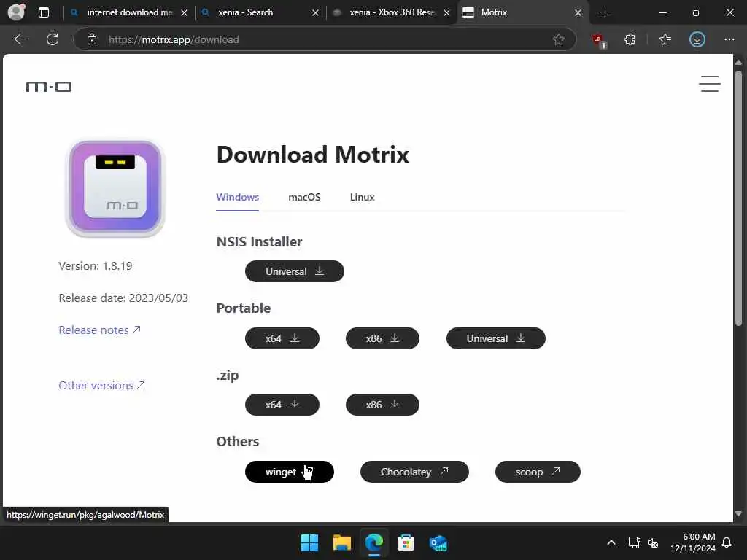Switch to the macOS platform tab
Screen dimensions: 747x560
click(x=304, y=197)
